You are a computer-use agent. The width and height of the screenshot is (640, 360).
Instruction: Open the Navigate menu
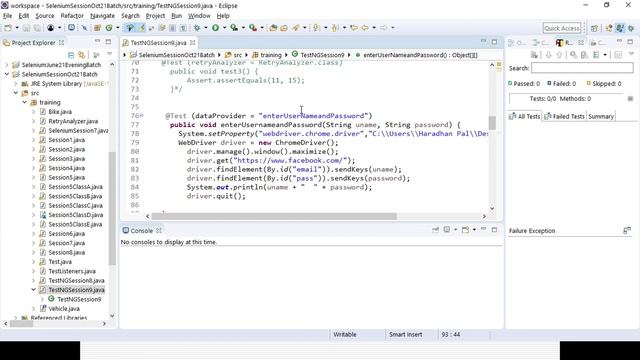pos(102,16)
